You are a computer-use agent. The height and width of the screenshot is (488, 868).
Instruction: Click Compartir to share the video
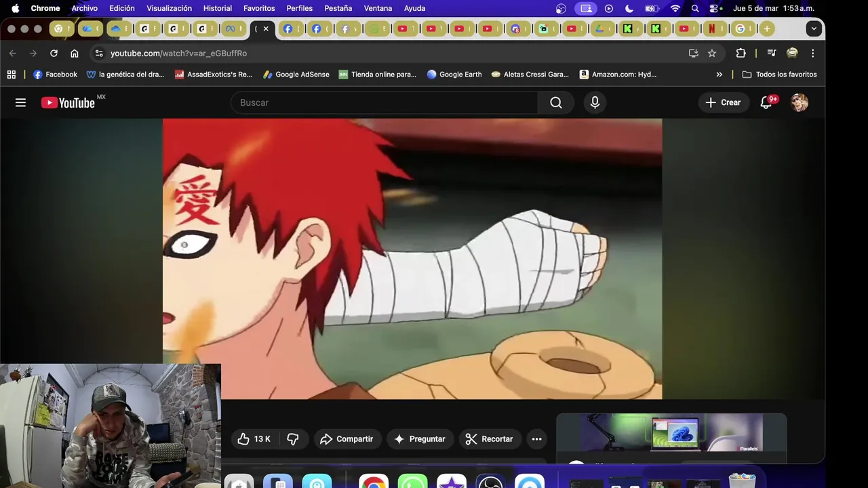point(347,439)
